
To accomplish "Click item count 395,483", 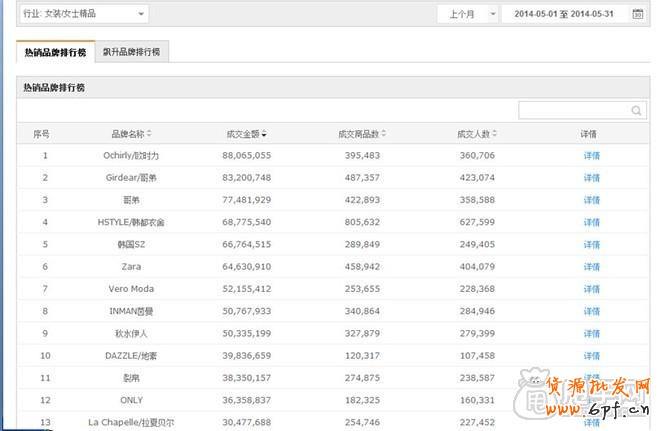I will [362, 156].
